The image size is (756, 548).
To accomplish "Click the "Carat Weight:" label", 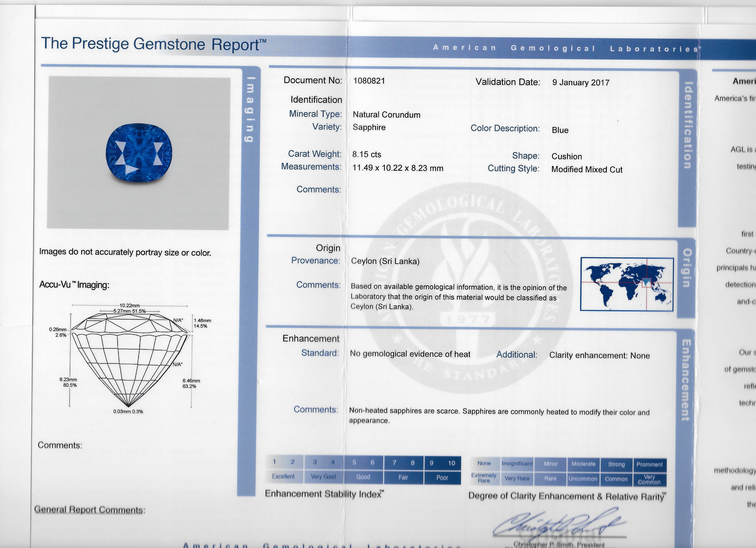I will (x=315, y=154).
